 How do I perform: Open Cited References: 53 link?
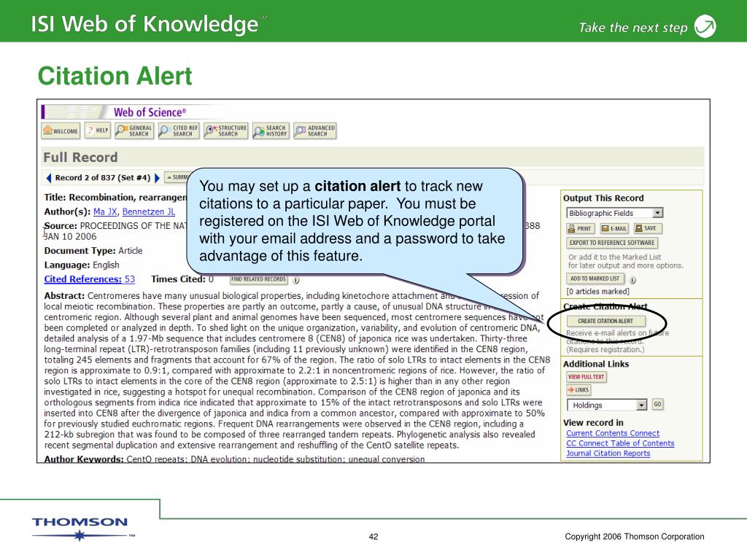point(90,279)
